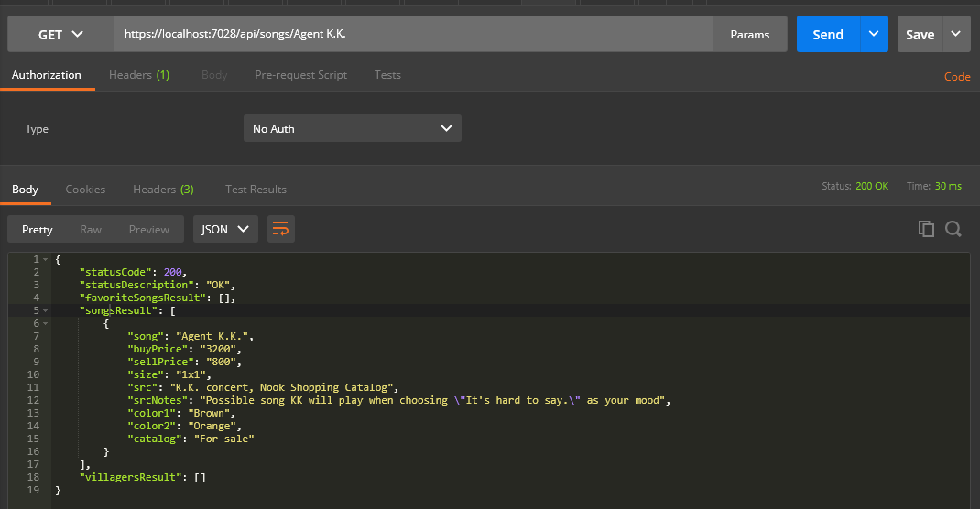Switch to request Authorization tab
980x509 pixels.
point(46,75)
